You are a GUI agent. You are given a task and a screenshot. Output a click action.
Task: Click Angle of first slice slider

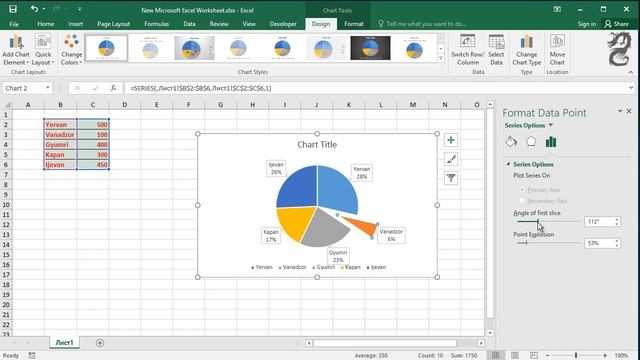[x=549, y=221]
